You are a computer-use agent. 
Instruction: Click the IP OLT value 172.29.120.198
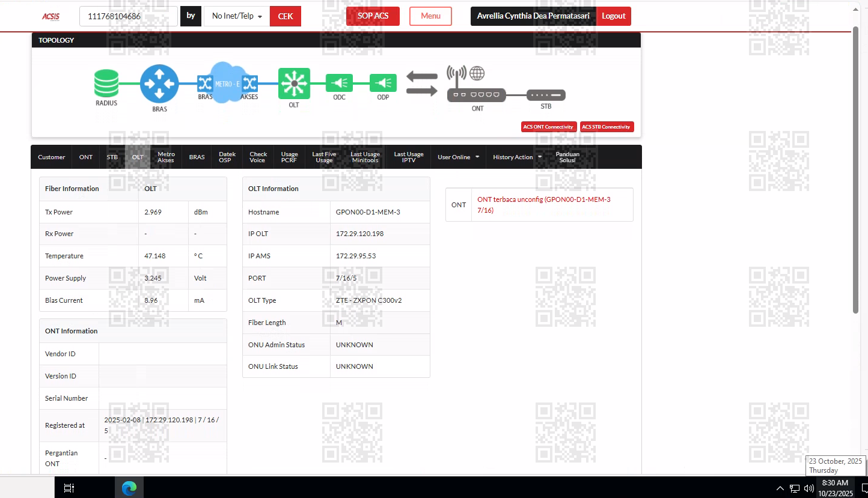359,234
